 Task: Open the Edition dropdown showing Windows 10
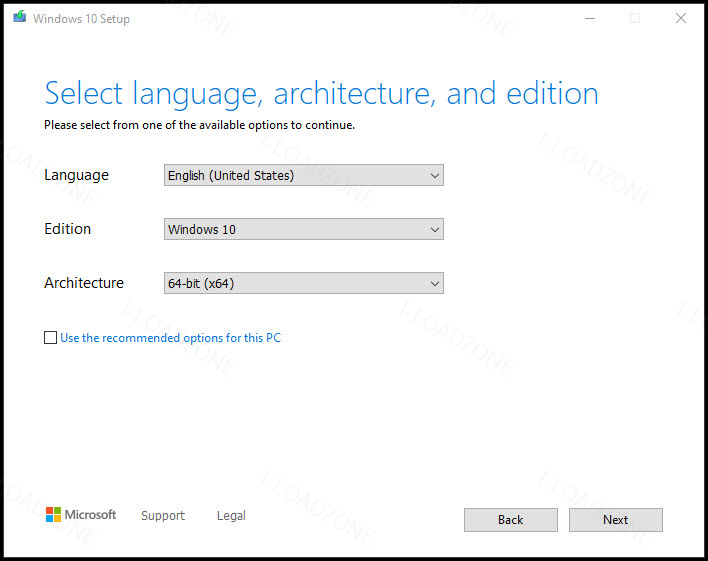[x=303, y=229]
